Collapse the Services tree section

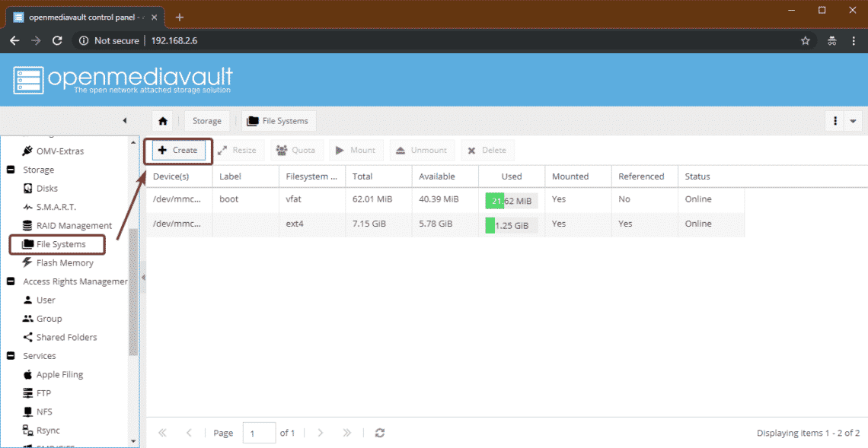[x=11, y=356]
